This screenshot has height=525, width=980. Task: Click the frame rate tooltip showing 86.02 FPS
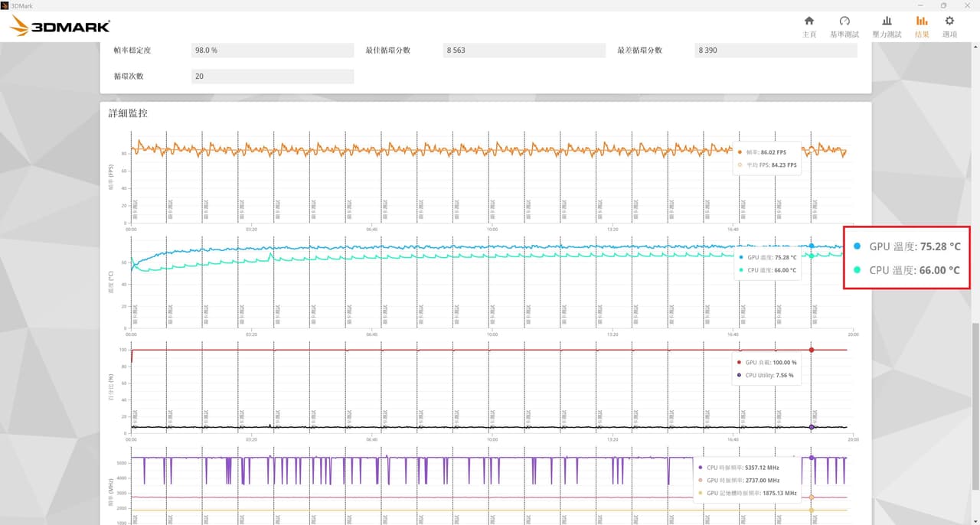(767, 158)
